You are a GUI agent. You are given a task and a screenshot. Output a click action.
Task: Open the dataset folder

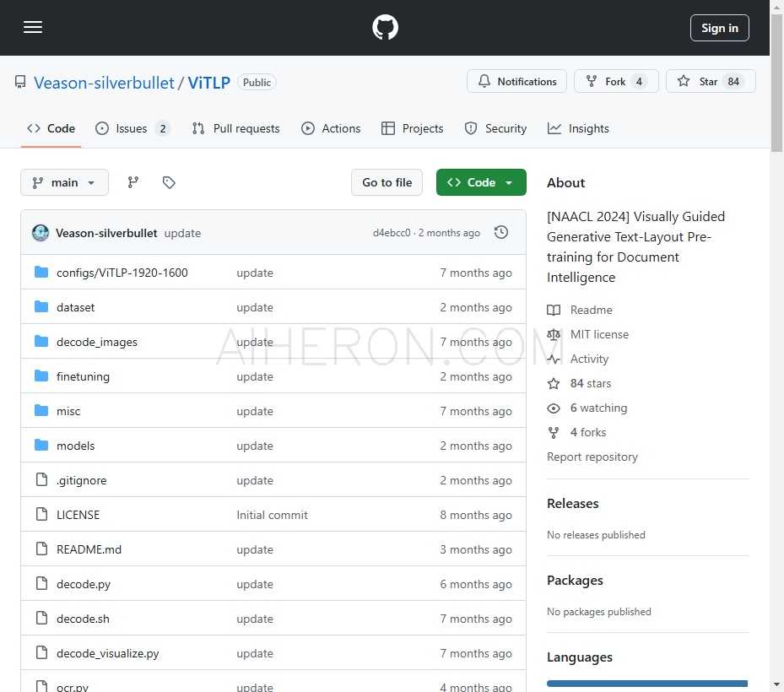(x=75, y=307)
